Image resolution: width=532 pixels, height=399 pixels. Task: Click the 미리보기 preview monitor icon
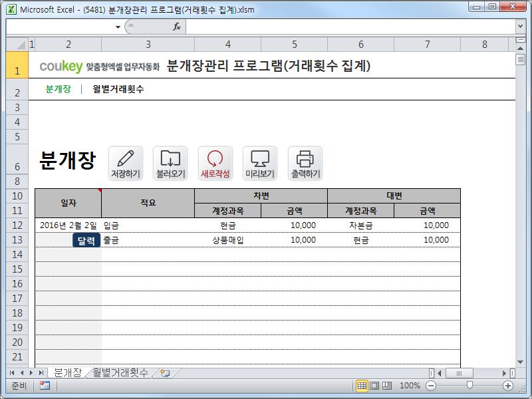(260, 164)
